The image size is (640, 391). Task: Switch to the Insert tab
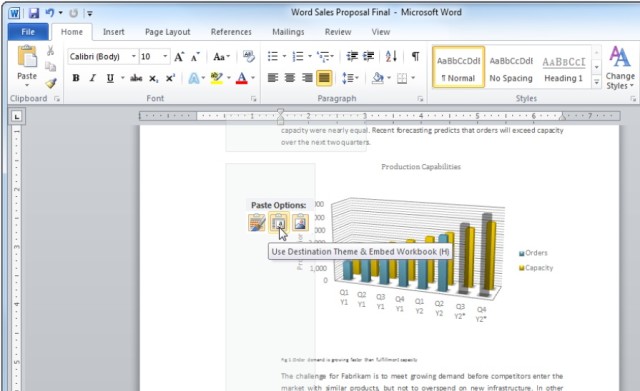click(113, 32)
